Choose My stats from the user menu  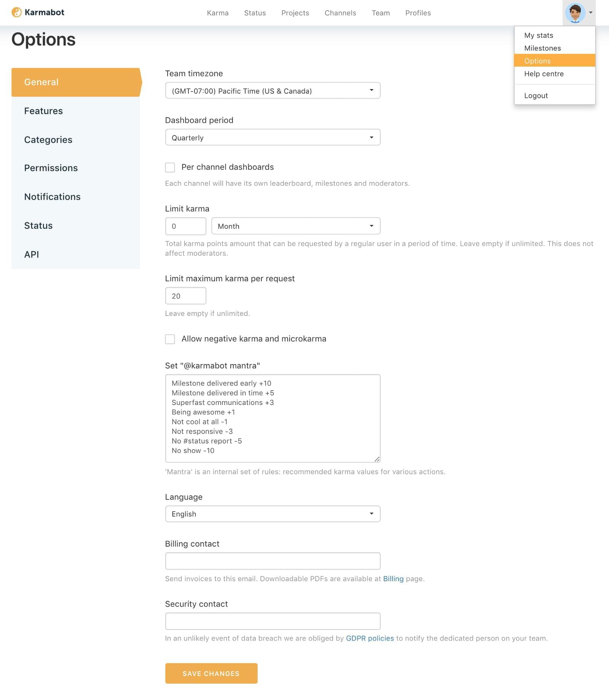point(539,35)
